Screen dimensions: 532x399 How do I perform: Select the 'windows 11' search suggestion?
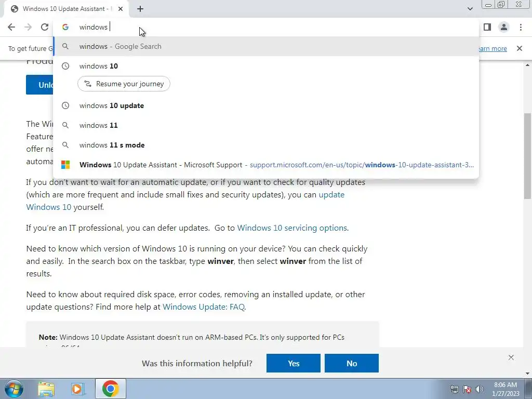(266, 125)
